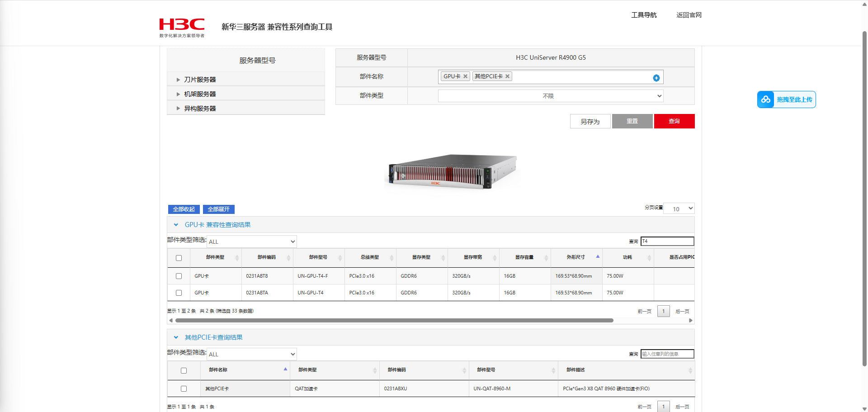
Task: Remove the 其他PCIE卡 tag with its × icon
Action: (x=508, y=76)
